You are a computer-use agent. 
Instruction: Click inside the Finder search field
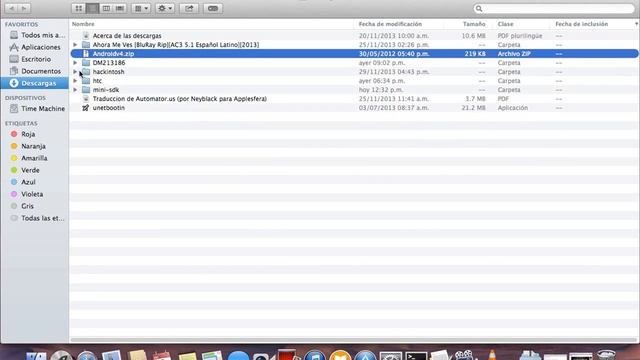(x=554, y=8)
